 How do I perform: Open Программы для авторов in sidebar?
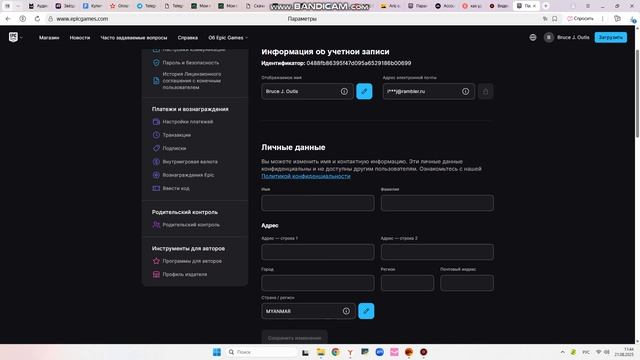187,261
